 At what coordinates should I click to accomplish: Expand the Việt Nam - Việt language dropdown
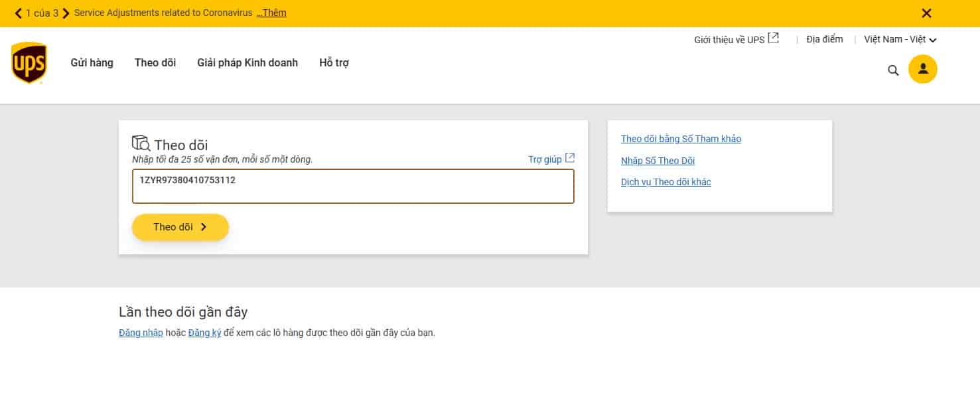932,39
